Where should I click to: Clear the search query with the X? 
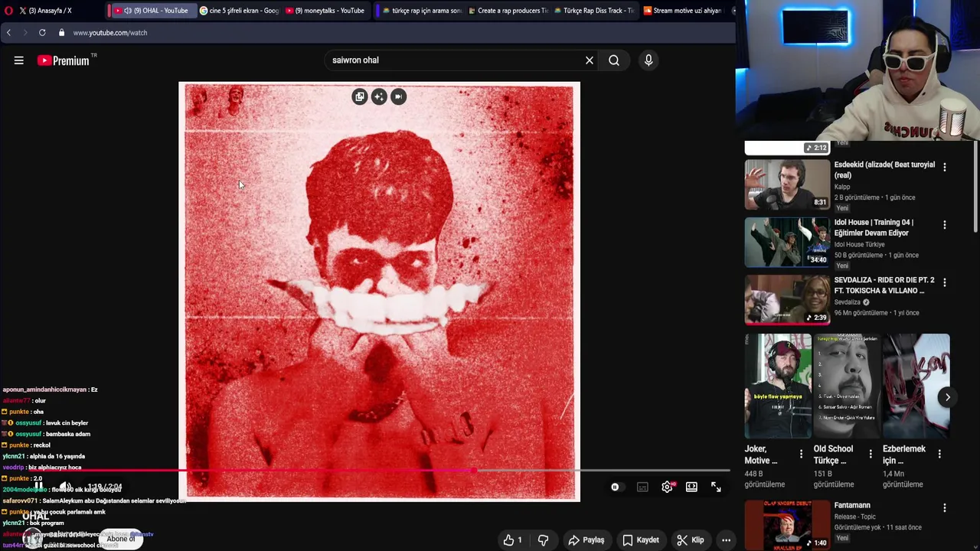pyautogui.click(x=590, y=60)
